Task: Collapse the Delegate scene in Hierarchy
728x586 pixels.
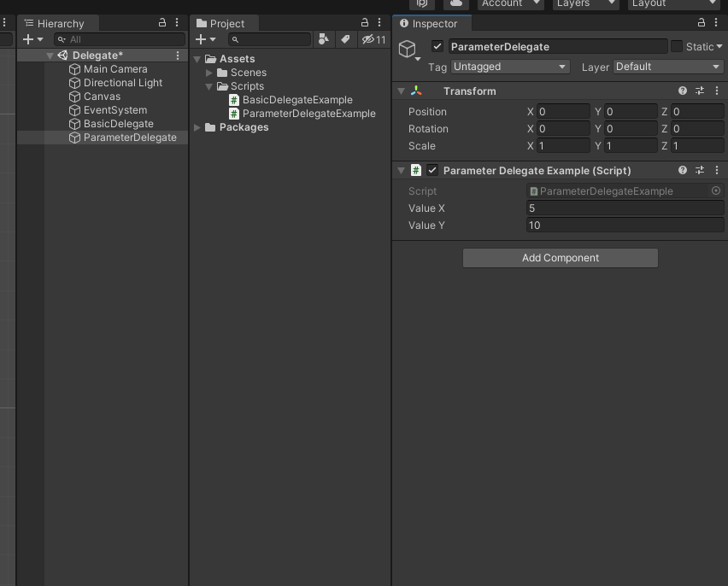Action: click(x=50, y=56)
